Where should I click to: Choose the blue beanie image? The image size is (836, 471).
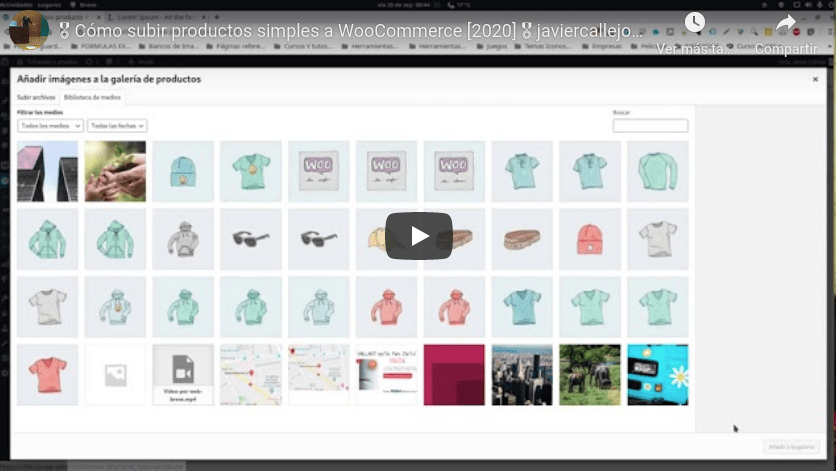[x=183, y=171]
